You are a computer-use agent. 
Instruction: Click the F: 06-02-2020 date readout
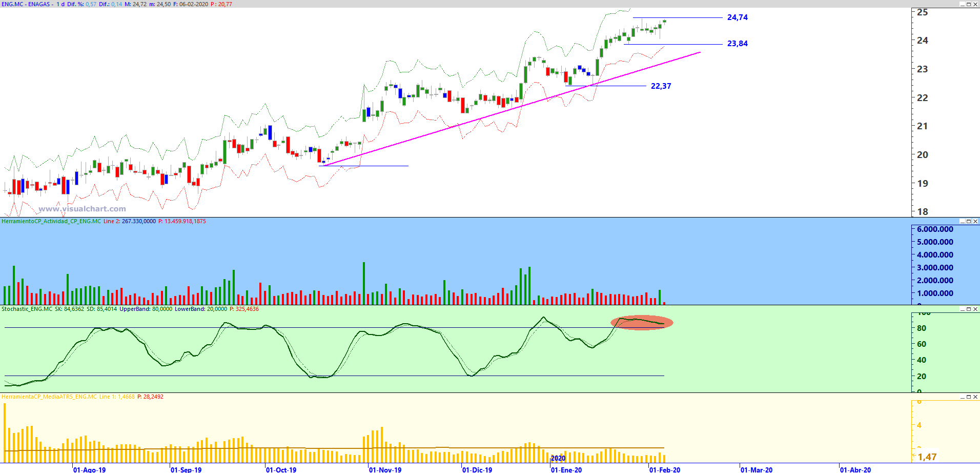[191, 4]
